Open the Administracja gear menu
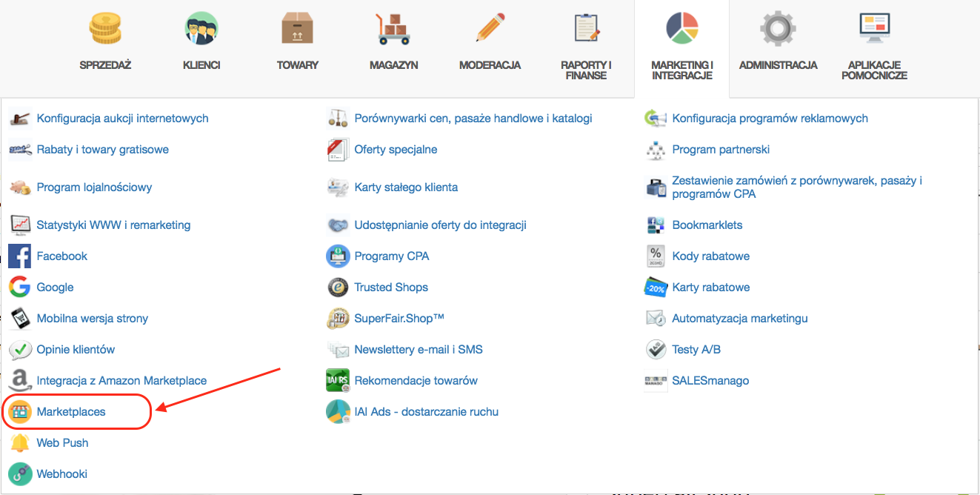Image resolution: width=980 pixels, height=495 pixels. click(x=778, y=41)
